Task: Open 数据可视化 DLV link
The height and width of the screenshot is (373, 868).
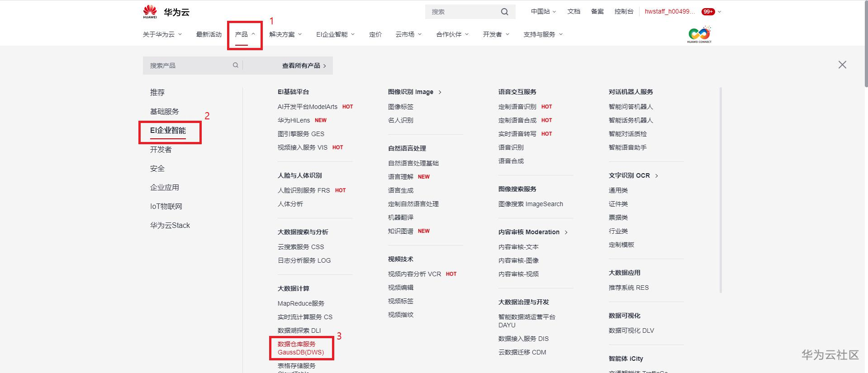Action: pyautogui.click(x=631, y=331)
